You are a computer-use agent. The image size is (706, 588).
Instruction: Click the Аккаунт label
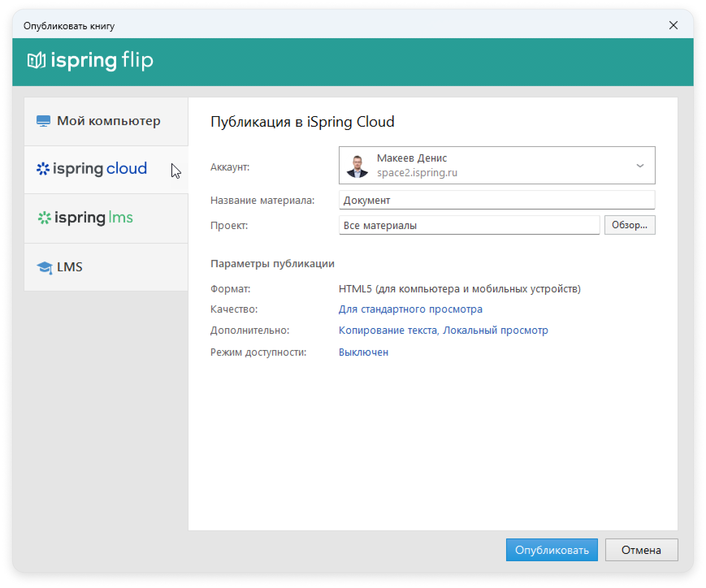(x=230, y=167)
